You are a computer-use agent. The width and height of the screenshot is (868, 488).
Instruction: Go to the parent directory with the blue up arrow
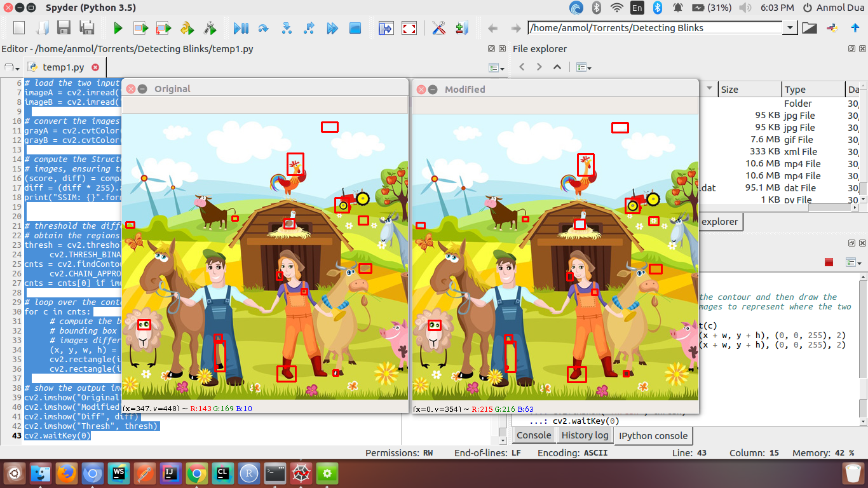click(x=855, y=28)
